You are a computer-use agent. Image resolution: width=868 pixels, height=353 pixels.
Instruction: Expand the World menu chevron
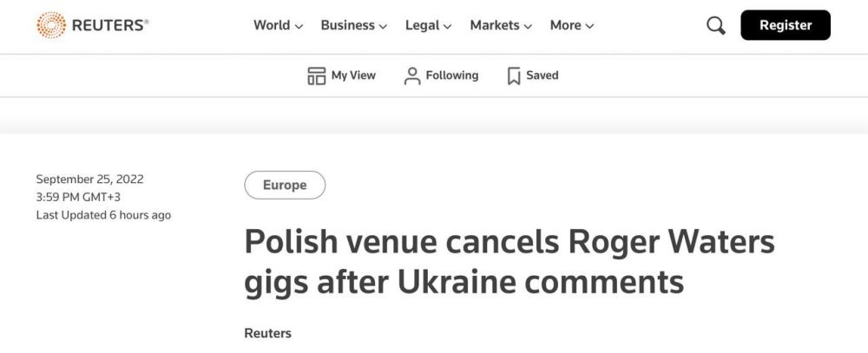click(x=299, y=26)
